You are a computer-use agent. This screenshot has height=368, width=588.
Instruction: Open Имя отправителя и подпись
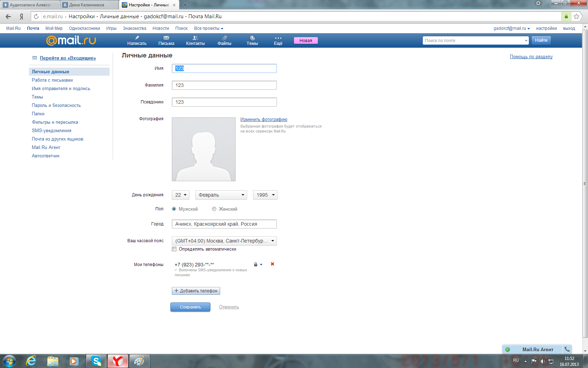(61, 88)
